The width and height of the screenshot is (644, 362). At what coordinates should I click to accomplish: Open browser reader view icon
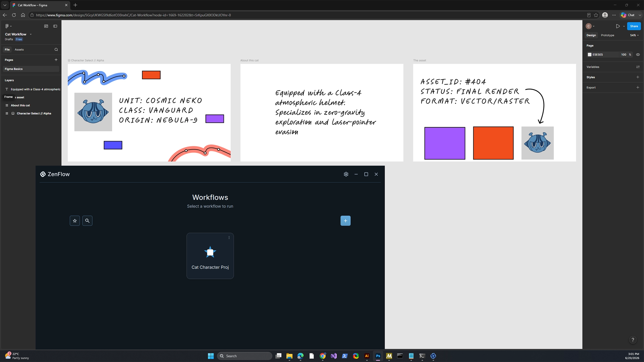click(589, 15)
